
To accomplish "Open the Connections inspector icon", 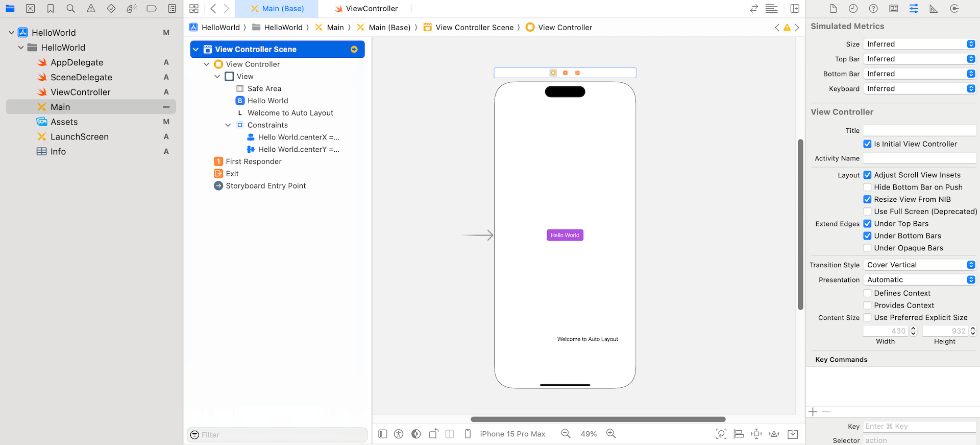I will [954, 9].
